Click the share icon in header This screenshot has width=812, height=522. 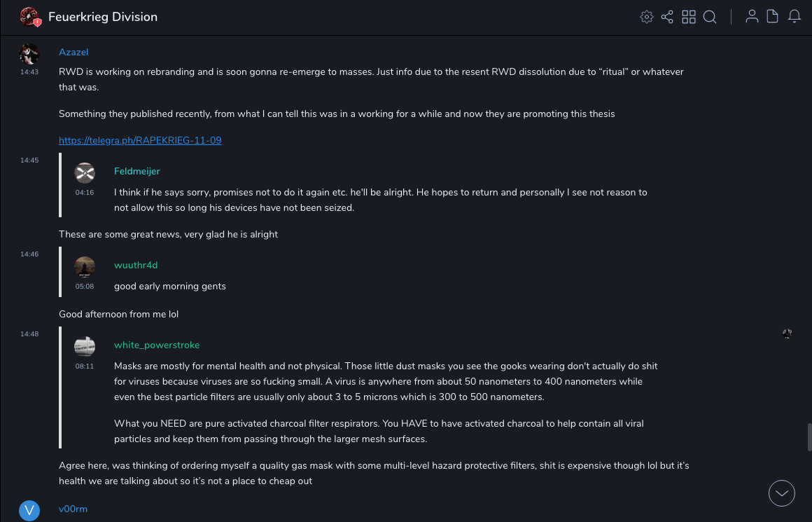[667, 17]
